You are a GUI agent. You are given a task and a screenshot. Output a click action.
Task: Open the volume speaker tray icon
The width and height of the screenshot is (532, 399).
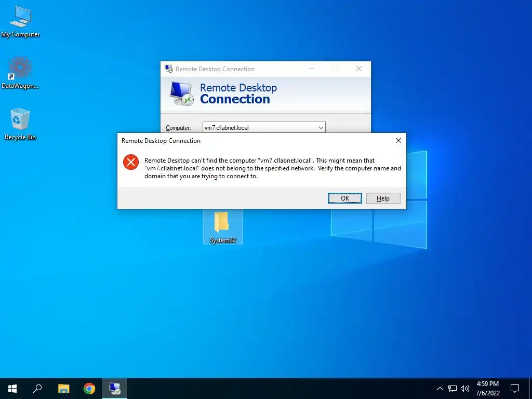(x=465, y=389)
